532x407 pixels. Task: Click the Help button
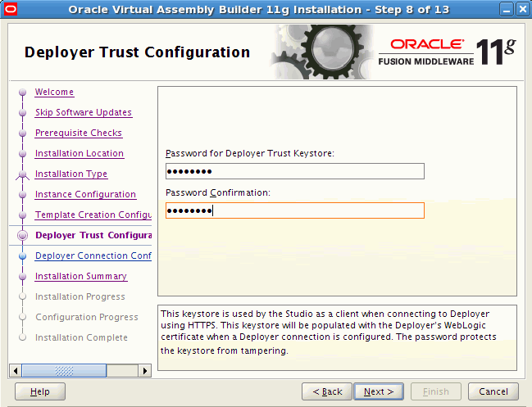(x=40, y=391)
